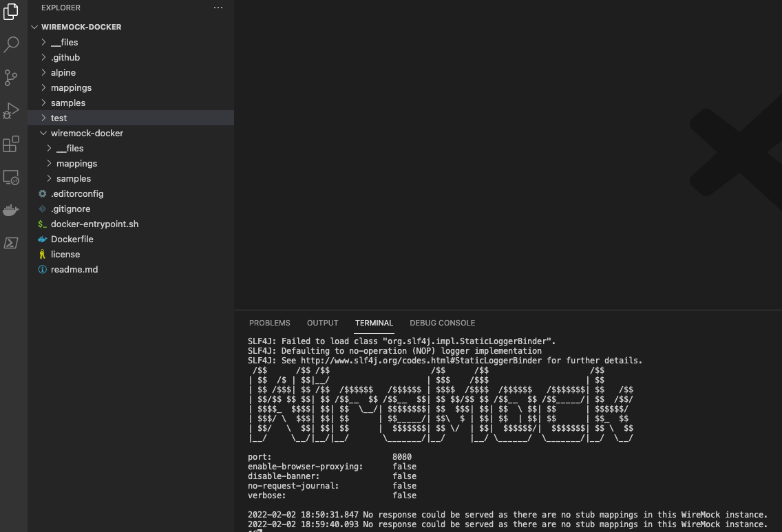This screenshot has width=782, height=532.
Task: Select the TERMINAL panel tab
Action: pos(374,323)
